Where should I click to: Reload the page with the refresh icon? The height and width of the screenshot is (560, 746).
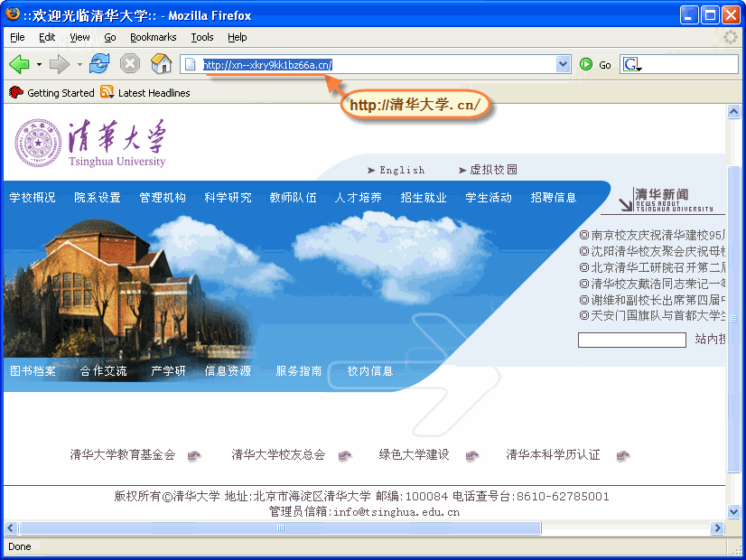(99, 64)
